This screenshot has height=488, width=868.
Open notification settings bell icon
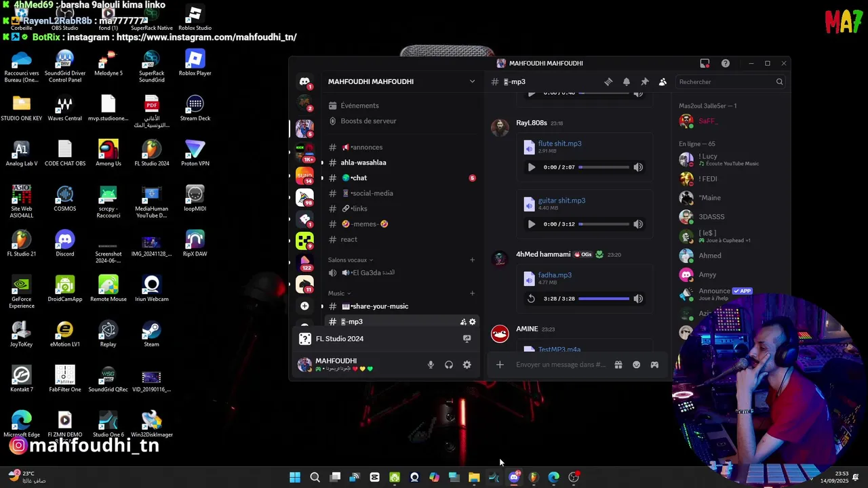627,82
